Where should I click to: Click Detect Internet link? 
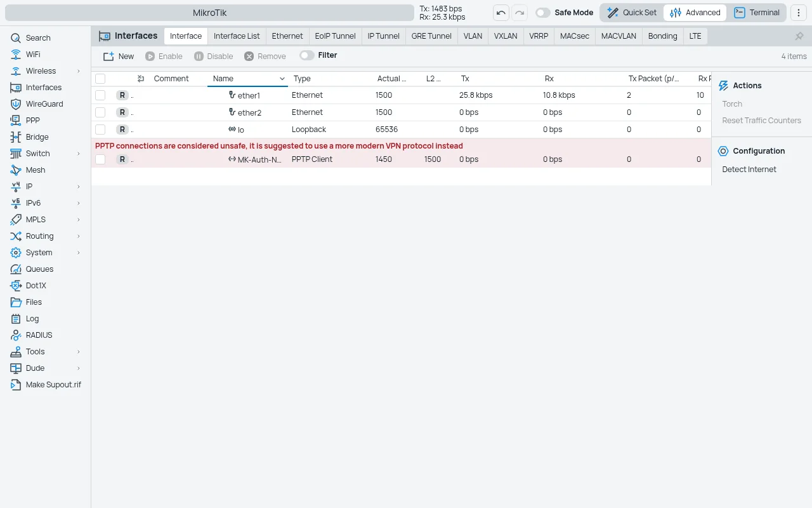click(x=749, y=170)
